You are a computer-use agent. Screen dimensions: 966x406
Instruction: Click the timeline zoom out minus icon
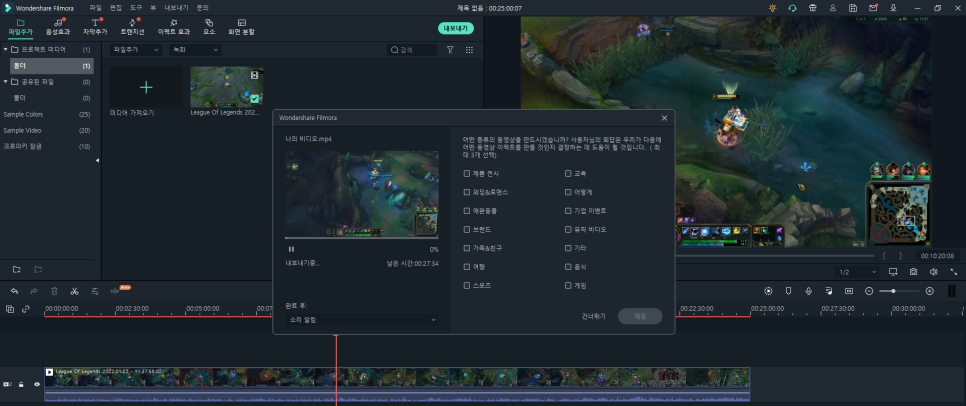[869, 291]
